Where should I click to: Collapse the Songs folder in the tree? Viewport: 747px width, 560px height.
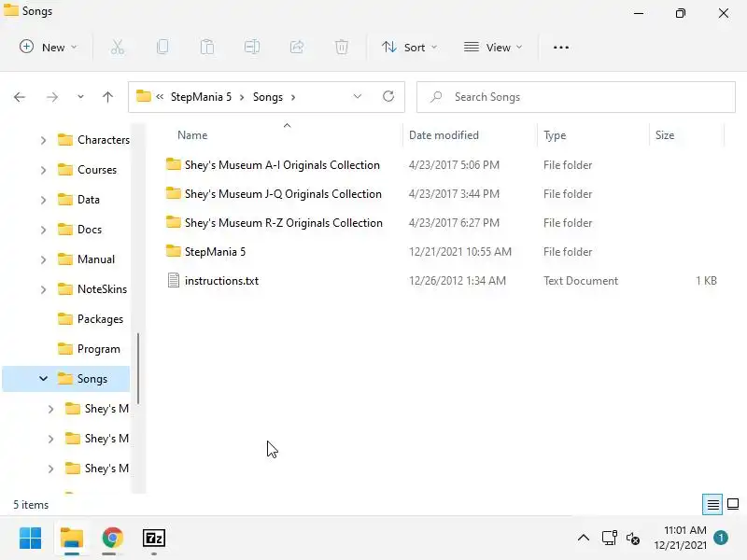coord(43,379)
